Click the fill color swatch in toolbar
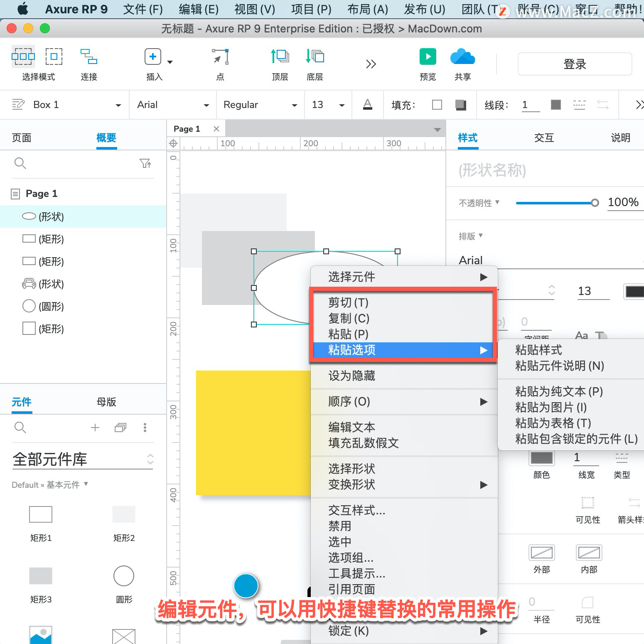The height and width of the screenshot is (644, 644). pos(437,105)
